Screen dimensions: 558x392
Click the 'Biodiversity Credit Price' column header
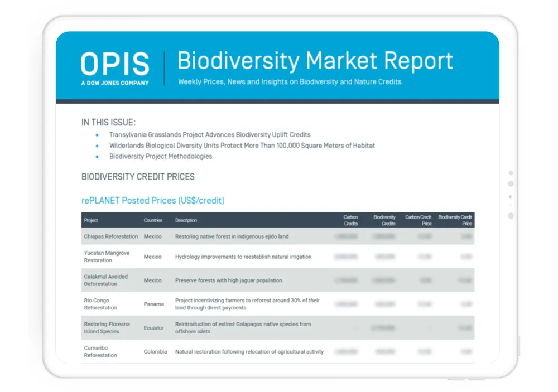(455, 221)
